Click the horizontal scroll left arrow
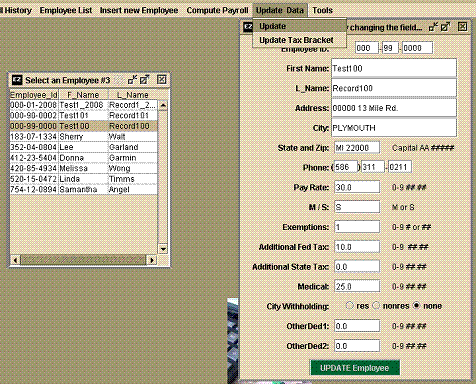Screen dimensions: 476x384 pos(15,260)
